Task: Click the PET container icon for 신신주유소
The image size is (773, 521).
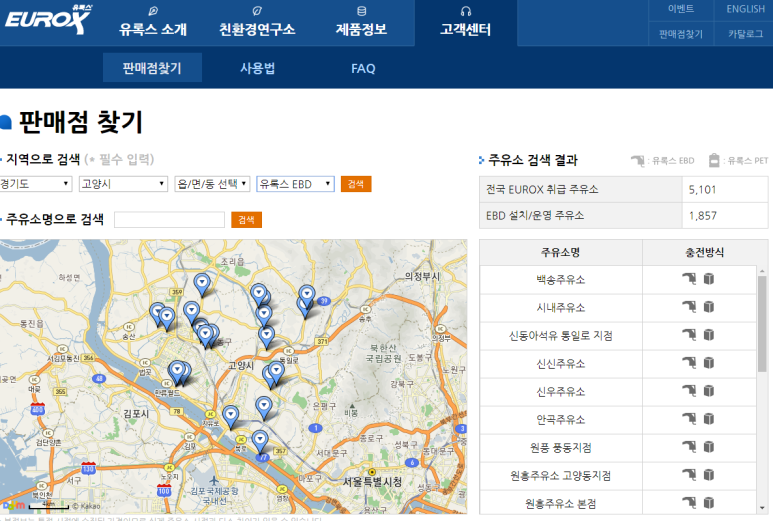Action: 709,363
